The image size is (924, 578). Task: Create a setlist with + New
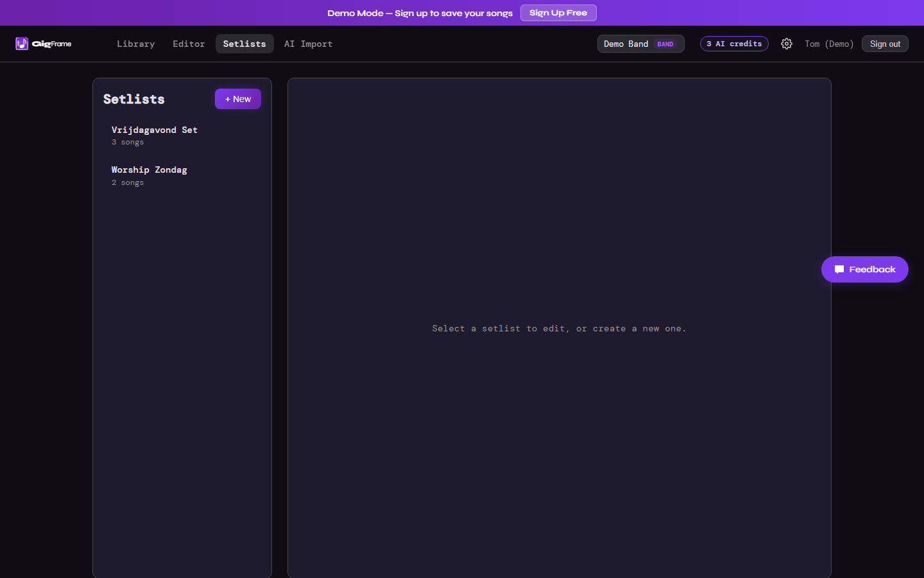click(x=237, y=99)
